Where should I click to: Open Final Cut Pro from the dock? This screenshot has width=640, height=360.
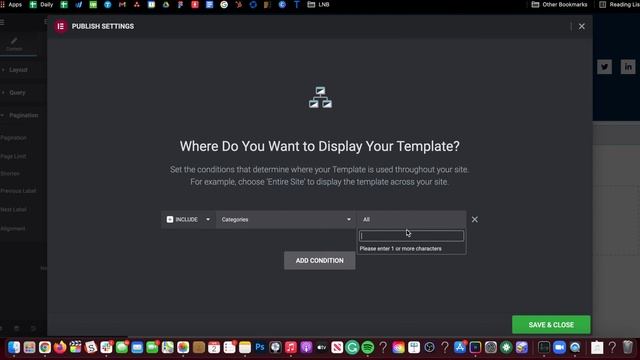(x=76, y=347)
